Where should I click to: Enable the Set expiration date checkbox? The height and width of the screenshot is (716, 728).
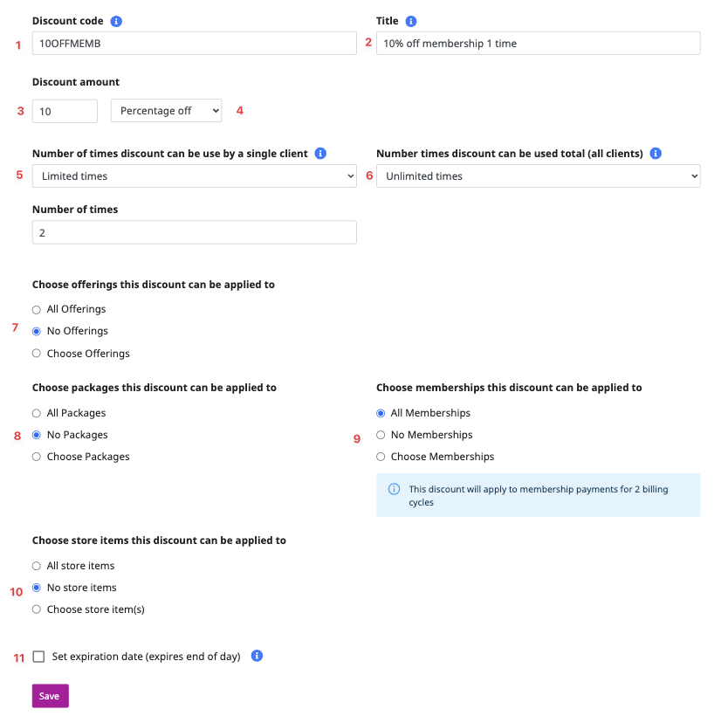[x=38, y=657]
